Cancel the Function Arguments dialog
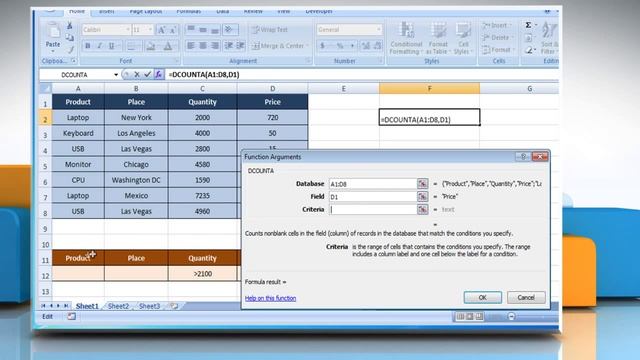Image resolution: width=640 pixels, height=360 pixels. 526,298
